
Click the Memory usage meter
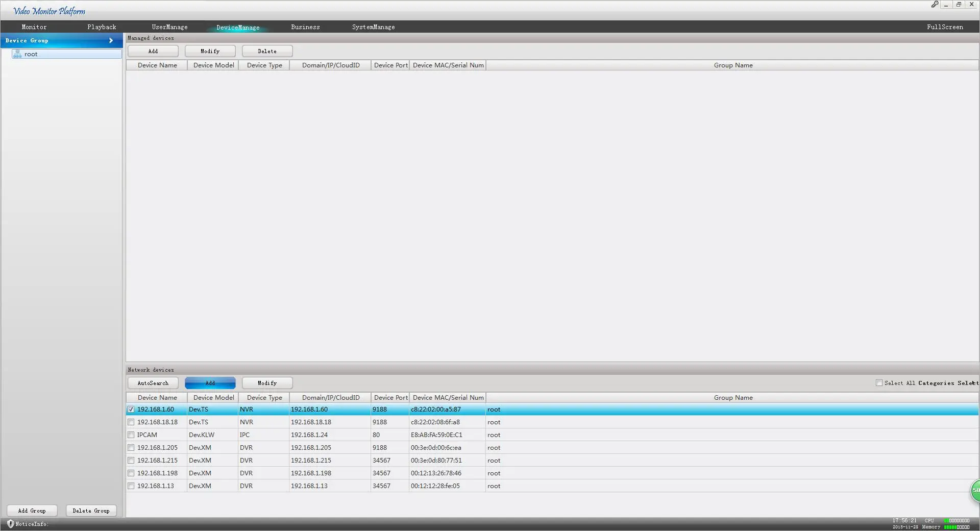[x=957, y=527]
